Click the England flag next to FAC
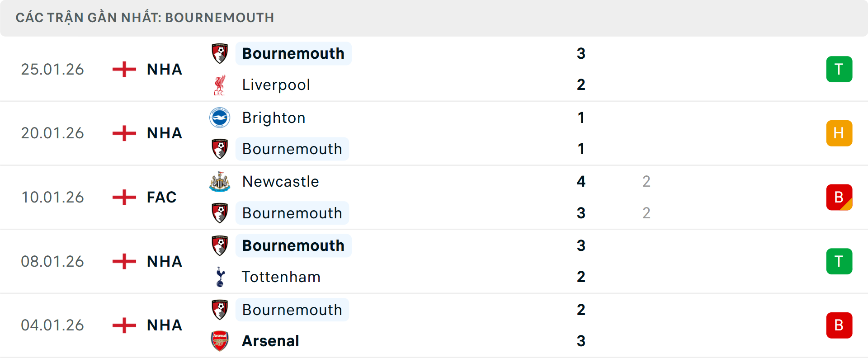Screen dimensions: 868x358 pos(123,197)
